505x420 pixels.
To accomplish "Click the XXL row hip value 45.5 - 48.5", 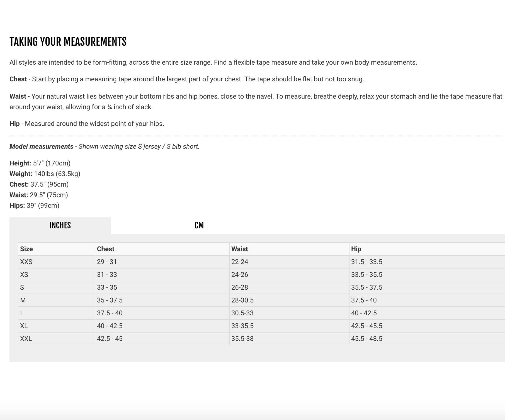I will pyautogui.click(x=367, y=339).
